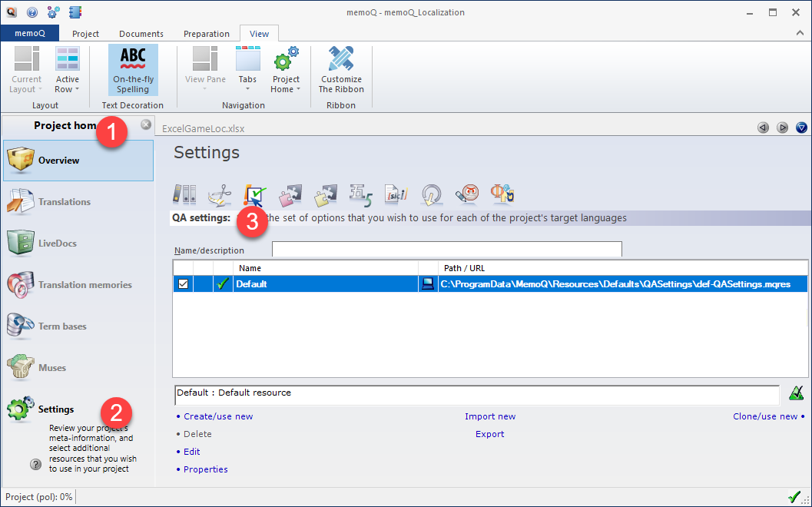The height and width of the screenshot is (507, 812).
Task: Click the Export link
Action: point(489,434)
